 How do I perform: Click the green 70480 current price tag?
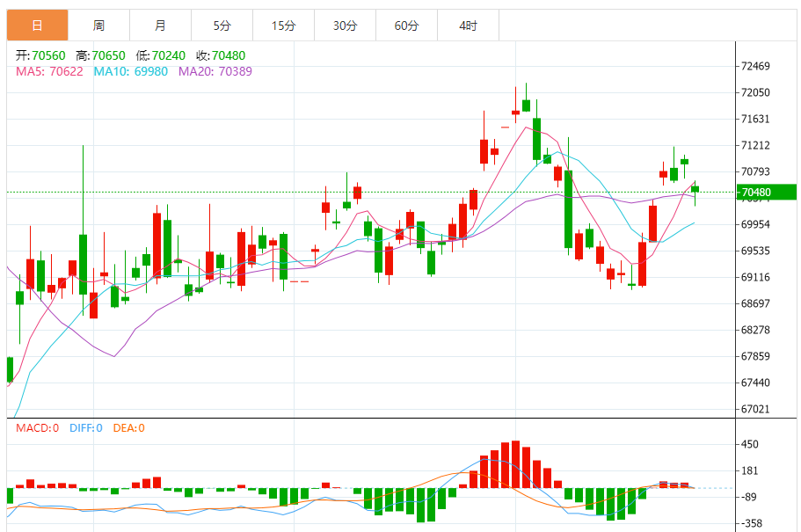click(766, 192)
